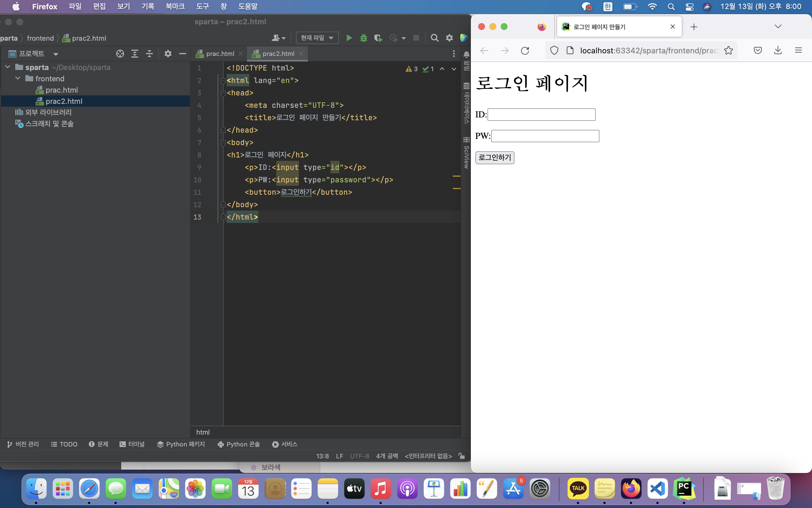Image resolution: width=812 pixels, height=508 pixels.
Task: Switch to the prac.html editor tab
Action: 220,54
